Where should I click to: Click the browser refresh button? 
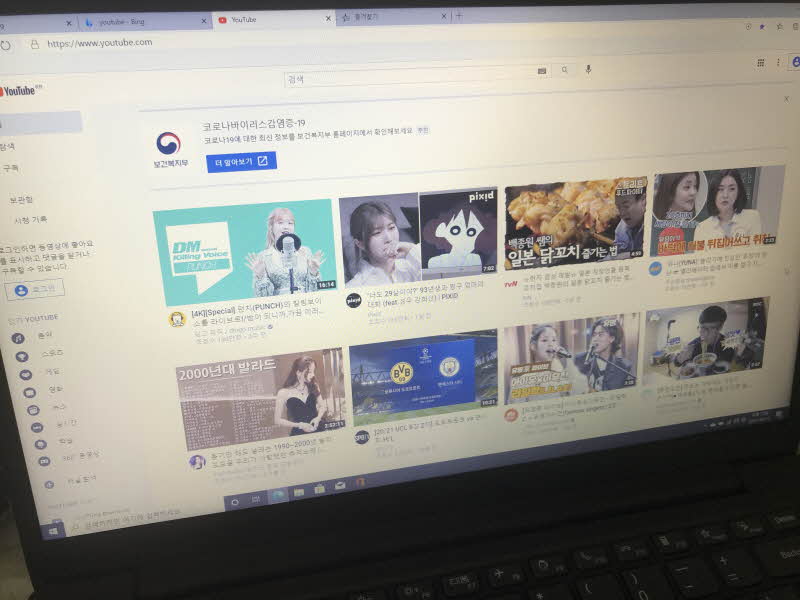click(x=6, y=45)
